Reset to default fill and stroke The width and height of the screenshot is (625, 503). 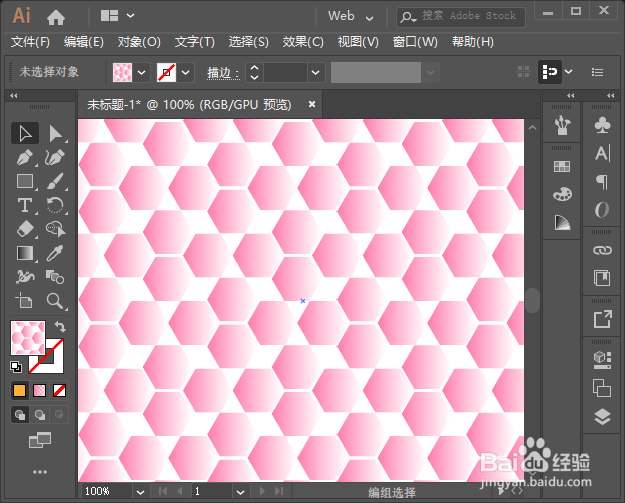point(16,367)
